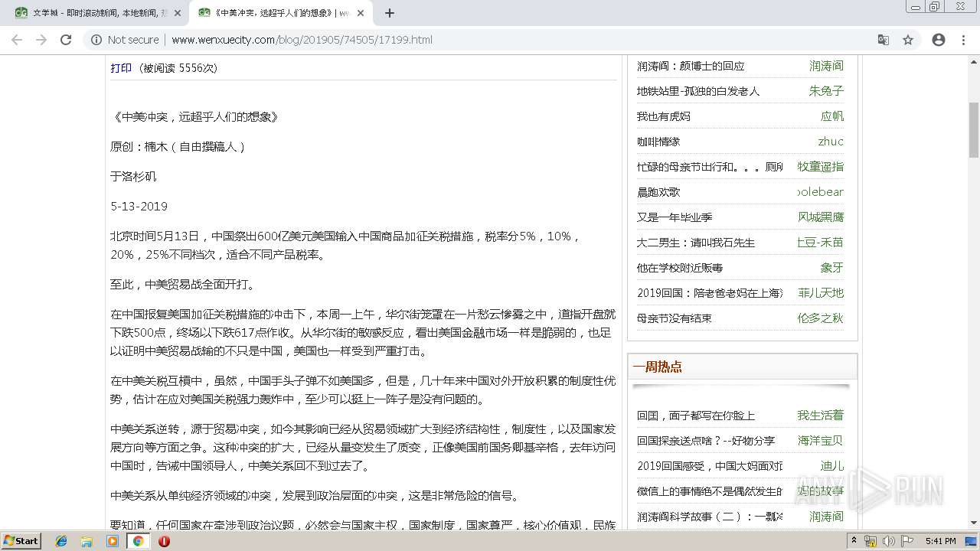The width and height of the screenshot is (980, 551).
Task: Click the page vertical scrollbar thumb
Action: coord(974,130)
